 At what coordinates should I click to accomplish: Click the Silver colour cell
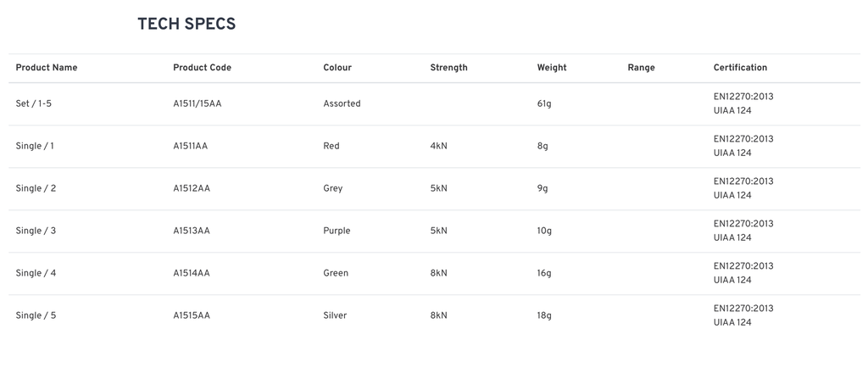(x=335, y=315)
